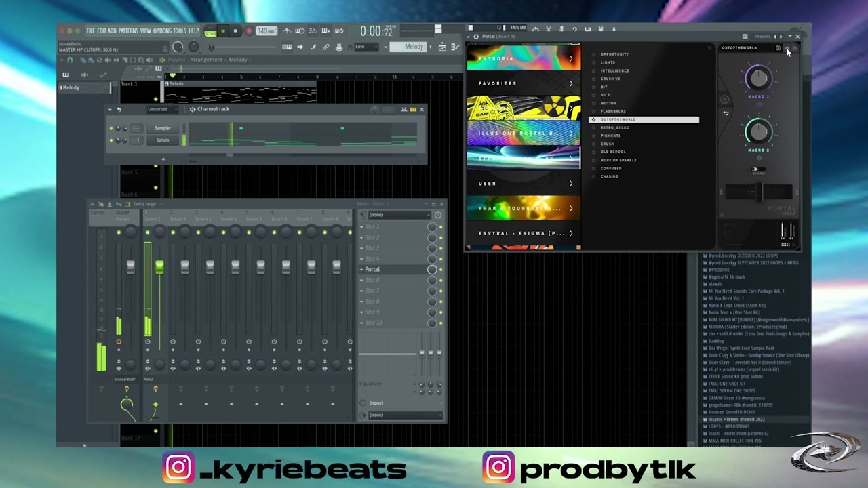Expand the FAVORITES preset bank
Viewport: 868px width, 488px height.
[523, 83]
